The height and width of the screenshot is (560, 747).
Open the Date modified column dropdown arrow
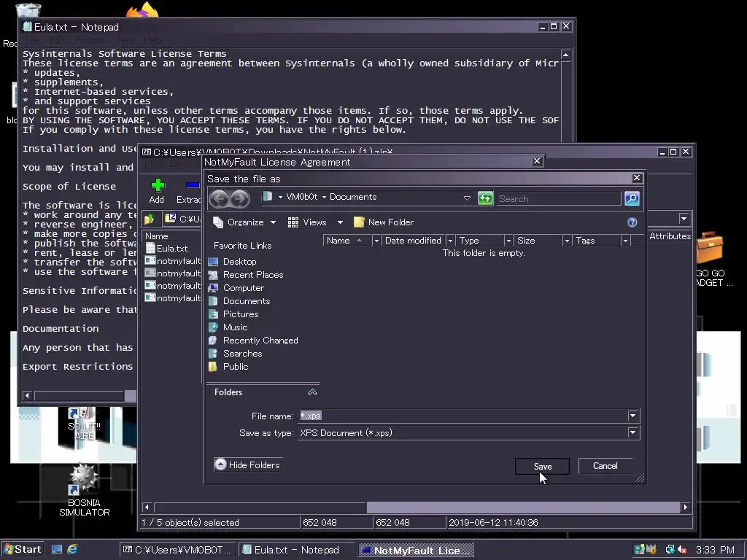449,241
